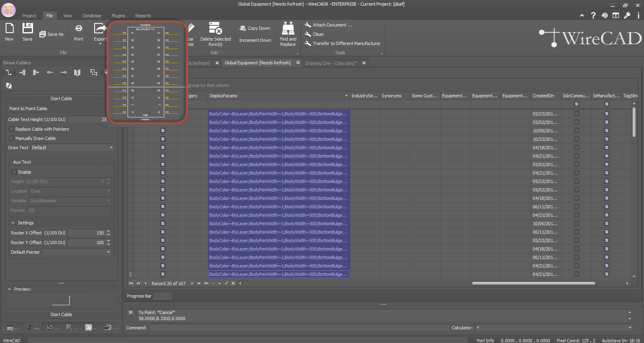The image size is (644, 343).
Task: Open Find and Replace binoculars icon
Action: (x=288, y=28)
